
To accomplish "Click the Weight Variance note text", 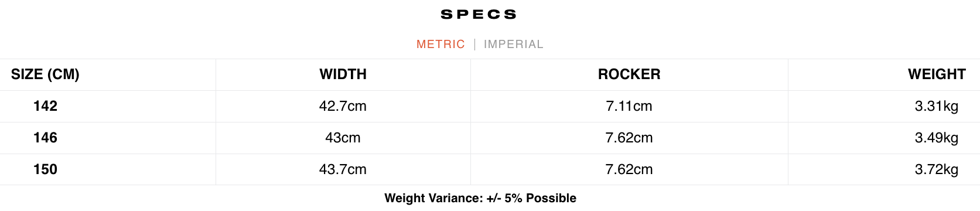I will pos(480,198).
